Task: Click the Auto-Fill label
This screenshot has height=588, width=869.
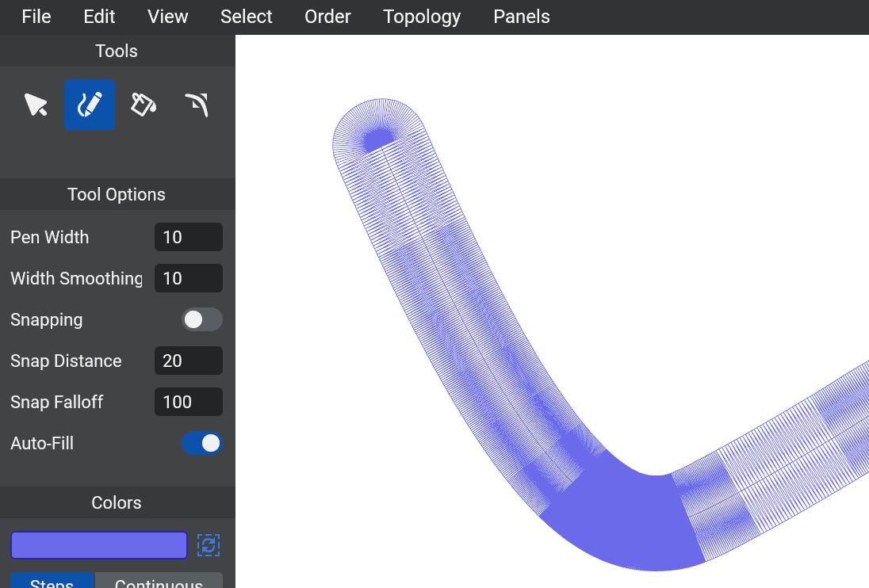Action: click(x=42, y=443)
